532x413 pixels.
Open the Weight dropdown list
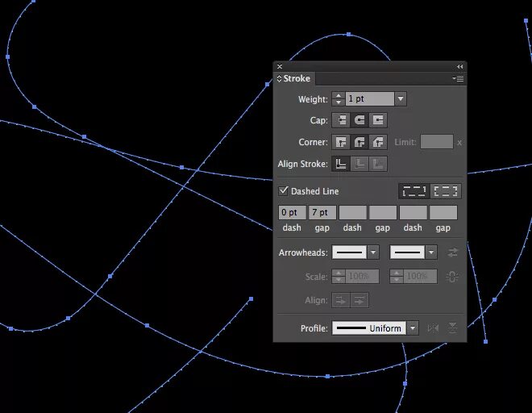401,99
